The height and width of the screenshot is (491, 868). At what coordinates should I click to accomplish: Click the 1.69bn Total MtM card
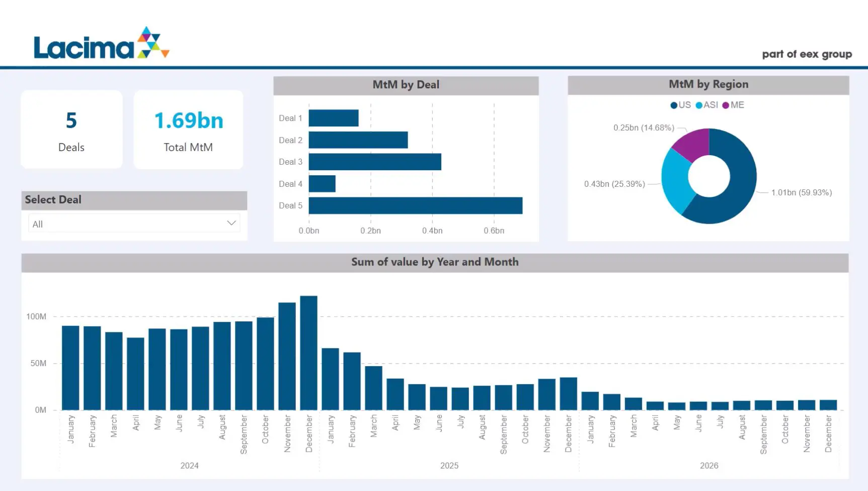click(x=188, y=129)
